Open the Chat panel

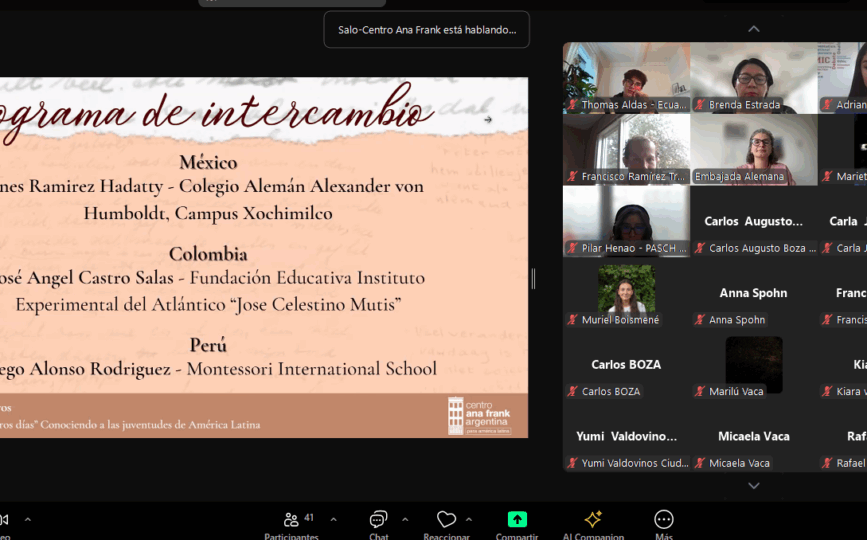(x=378, y=519)
